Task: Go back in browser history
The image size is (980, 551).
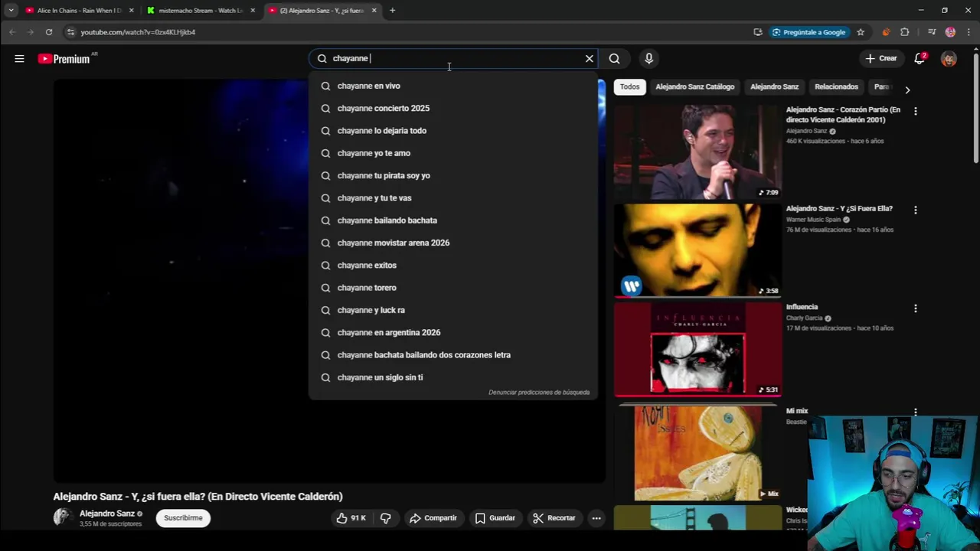Action: click(x=12, y=32)
